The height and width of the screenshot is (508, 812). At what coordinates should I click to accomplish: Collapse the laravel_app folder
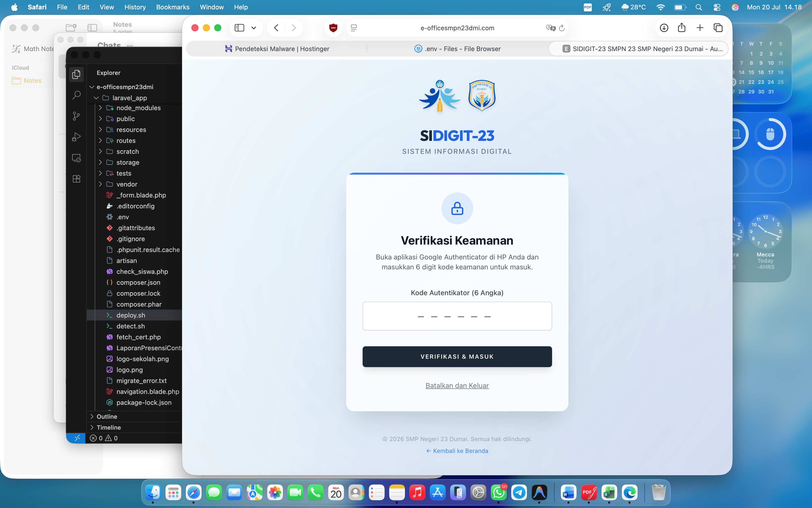tap(96, 98)
